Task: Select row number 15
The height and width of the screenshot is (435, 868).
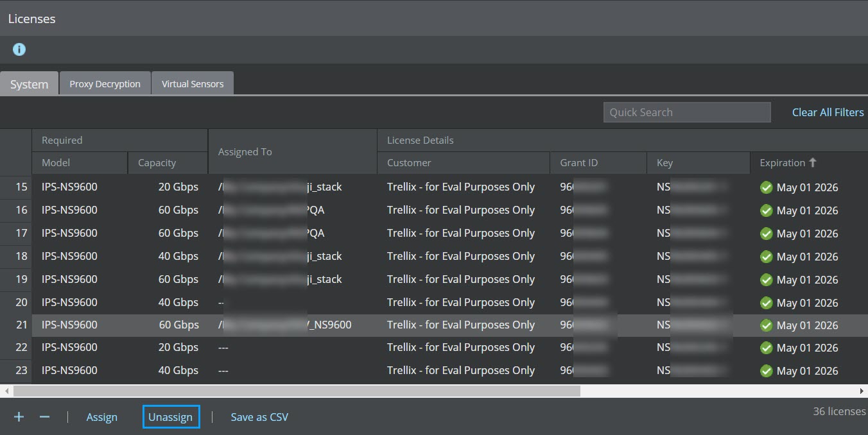Action: pyautogui.click(x=22, y=187)
